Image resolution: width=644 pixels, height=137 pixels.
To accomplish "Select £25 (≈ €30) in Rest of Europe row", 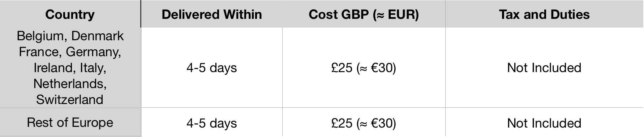I will [x=364, y=123].
